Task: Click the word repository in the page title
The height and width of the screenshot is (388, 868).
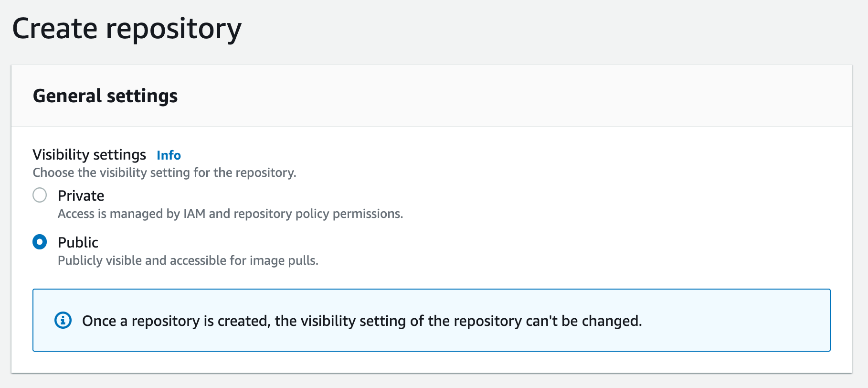Action: [174, 30]
